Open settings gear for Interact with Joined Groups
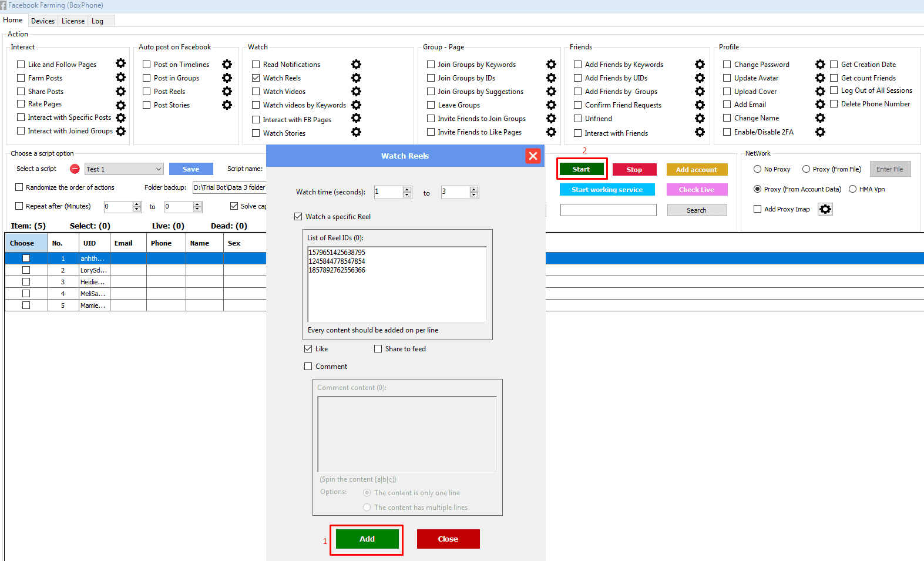Image resolution: width=924 pixels, height=561 pixels. pos(120,131)
